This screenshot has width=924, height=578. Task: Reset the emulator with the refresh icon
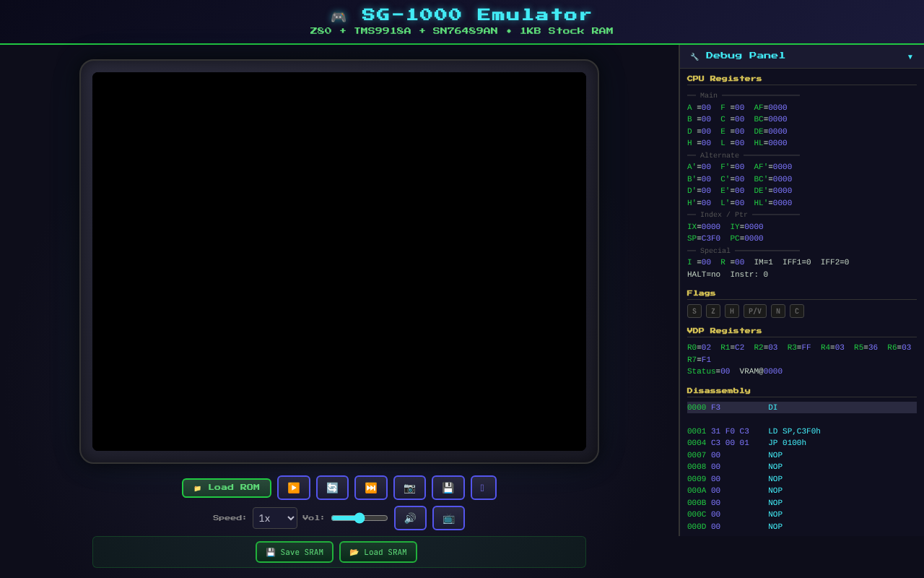[332, 488]
